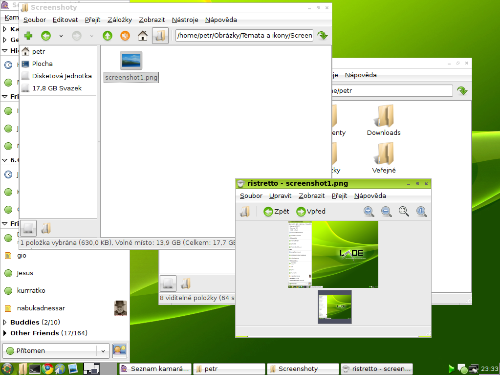Collapse the 'N.' group arrow in the buddy list

coord(5,160)
